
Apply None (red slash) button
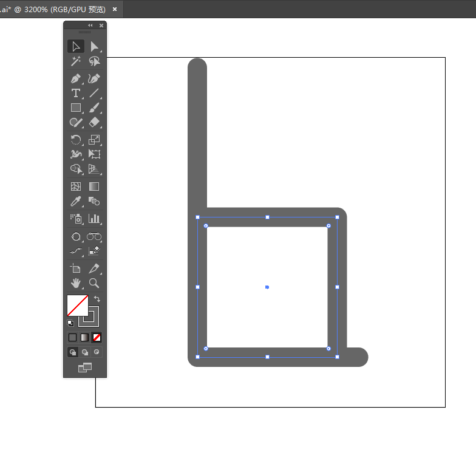pos(97,338)
